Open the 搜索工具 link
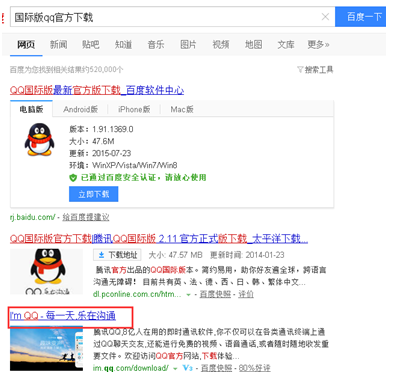Viewport: 398px width, 372px height. (319, 69)
